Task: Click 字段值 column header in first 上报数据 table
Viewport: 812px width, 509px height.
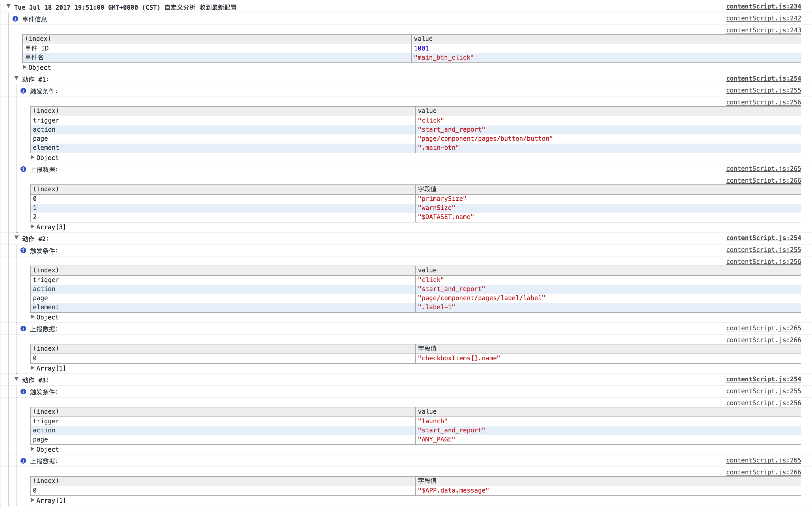Action: tap(427, 189)
